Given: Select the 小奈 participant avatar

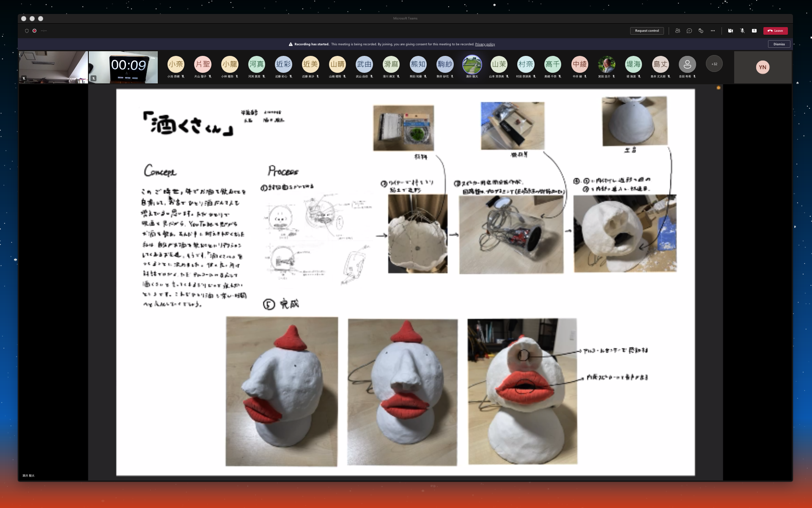Looking at the screenshot, I should tap(176, 64).
